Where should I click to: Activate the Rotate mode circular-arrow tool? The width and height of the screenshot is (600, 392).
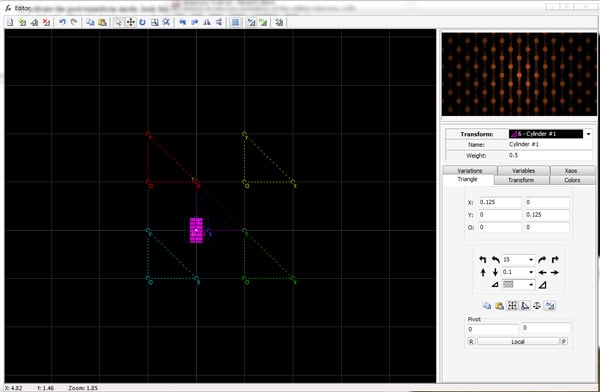pos(142,22)
